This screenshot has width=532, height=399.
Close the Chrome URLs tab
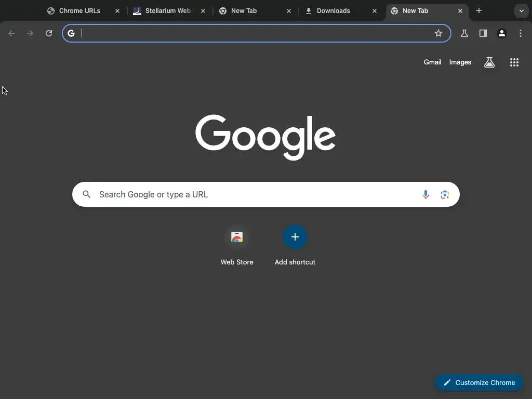pos(117,11)
